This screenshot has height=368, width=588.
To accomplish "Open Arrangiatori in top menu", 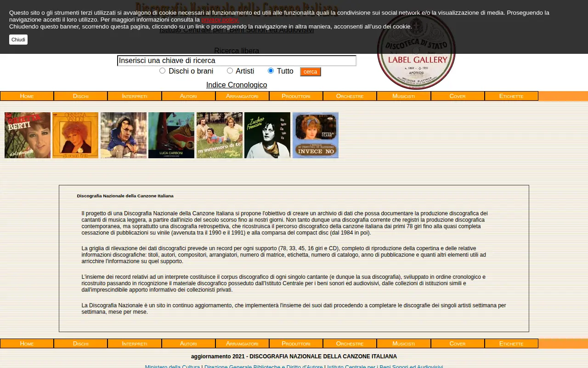I will coord(242,96).
